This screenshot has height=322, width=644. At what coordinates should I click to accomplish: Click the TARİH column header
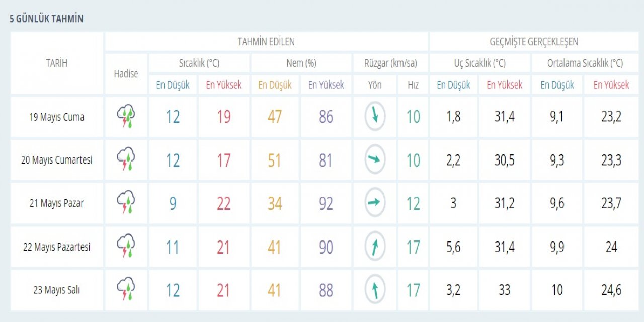coord(56,63)
